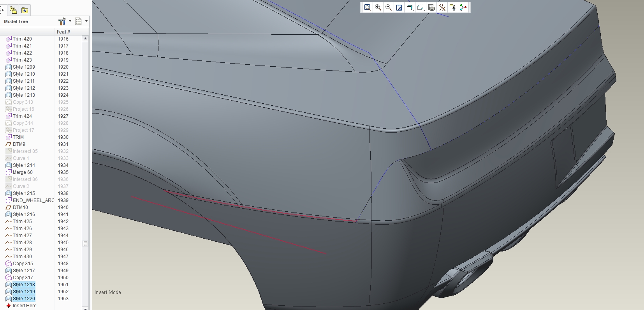The width and height of the screenshot is (644, 310).
Task: Open the Saved Orientations (AB) icon
Action: pos(421,7)
